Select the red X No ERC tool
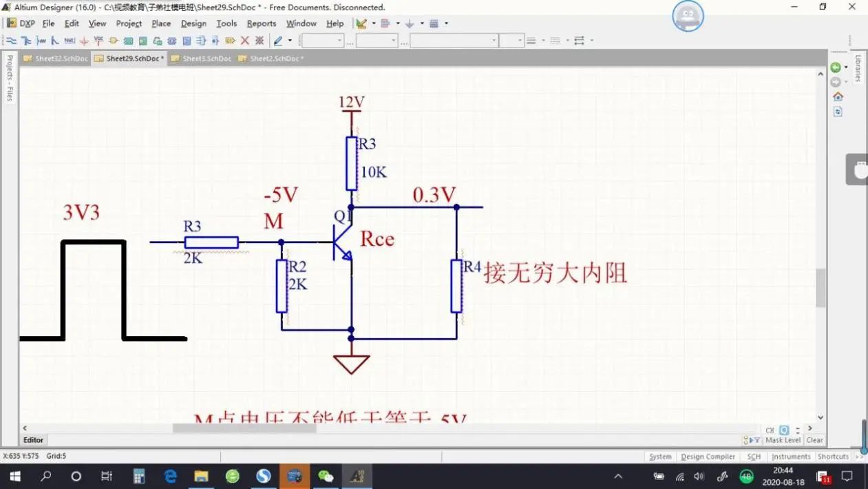Image resolution: width=868 pixels, height=489 pixels. (x=244, y=41)
